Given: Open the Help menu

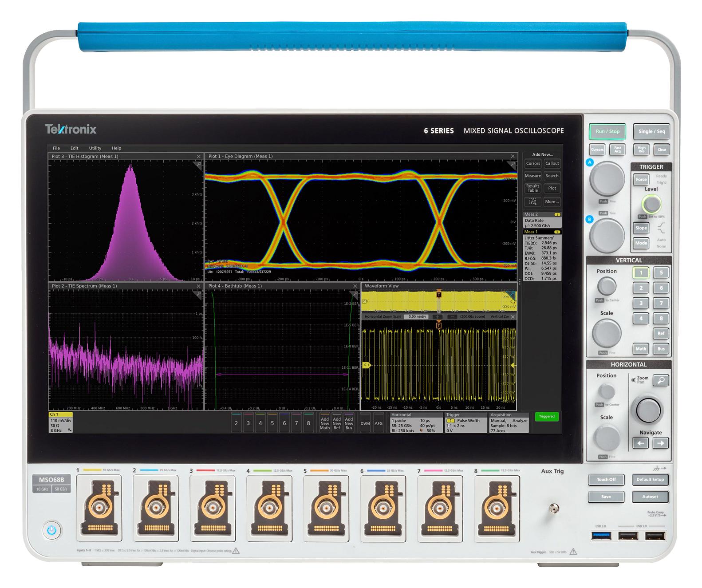Looking at the screenshot, I should coord(116,148).
